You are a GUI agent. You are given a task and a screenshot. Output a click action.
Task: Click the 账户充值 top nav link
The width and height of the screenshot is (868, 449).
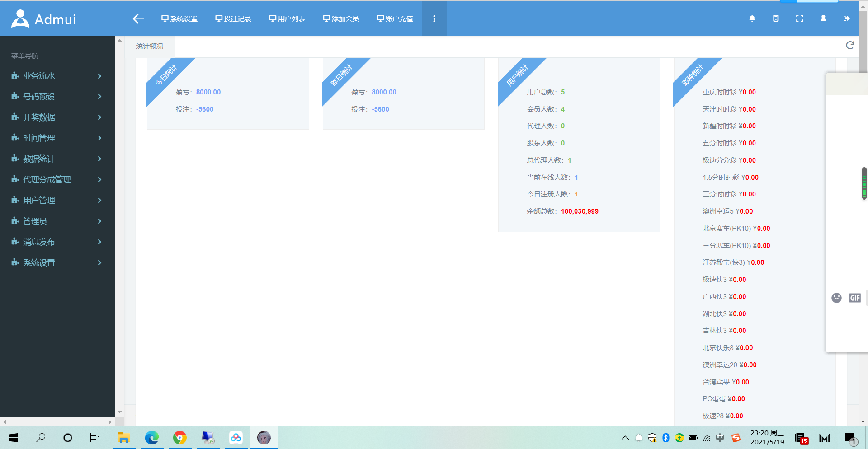pos(395,19)
